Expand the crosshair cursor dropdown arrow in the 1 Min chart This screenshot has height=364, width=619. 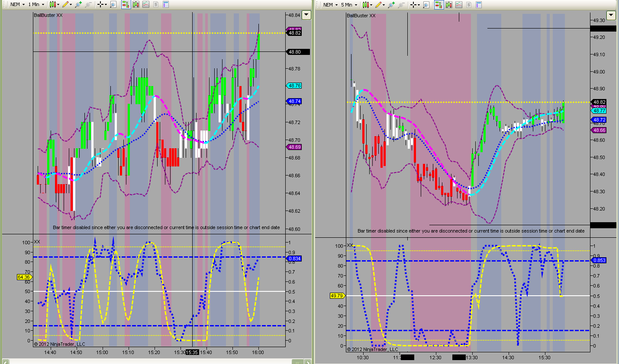(x=106, y=4)
